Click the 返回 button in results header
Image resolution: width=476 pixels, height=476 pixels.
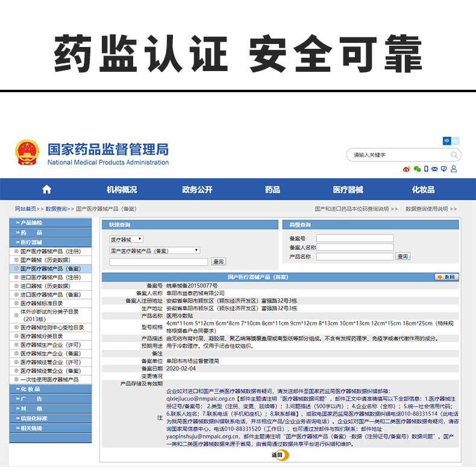pos(446,277)
